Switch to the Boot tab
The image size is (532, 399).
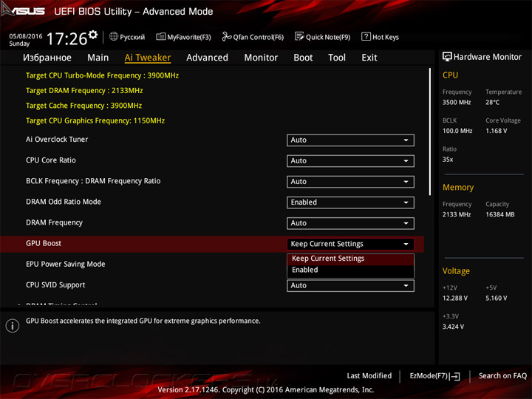303,58
